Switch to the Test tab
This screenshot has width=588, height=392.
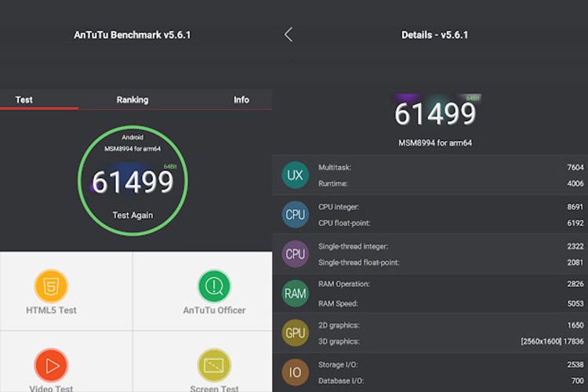(24, 100)
